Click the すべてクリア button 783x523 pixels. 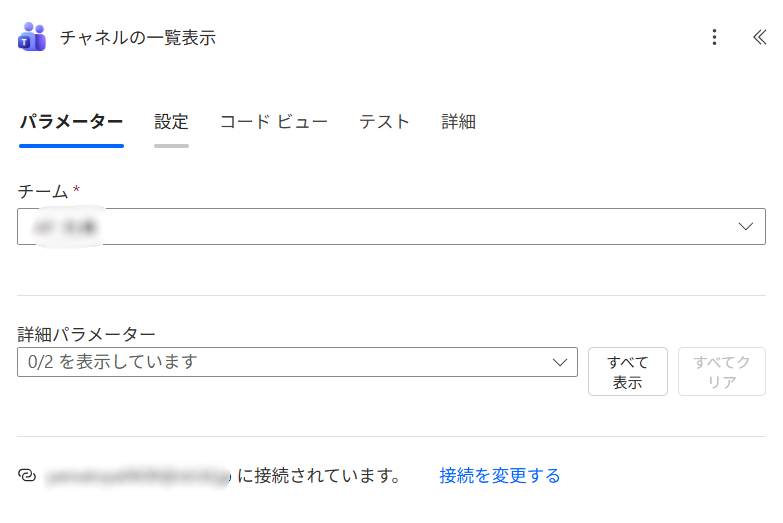tap(721, 372)
